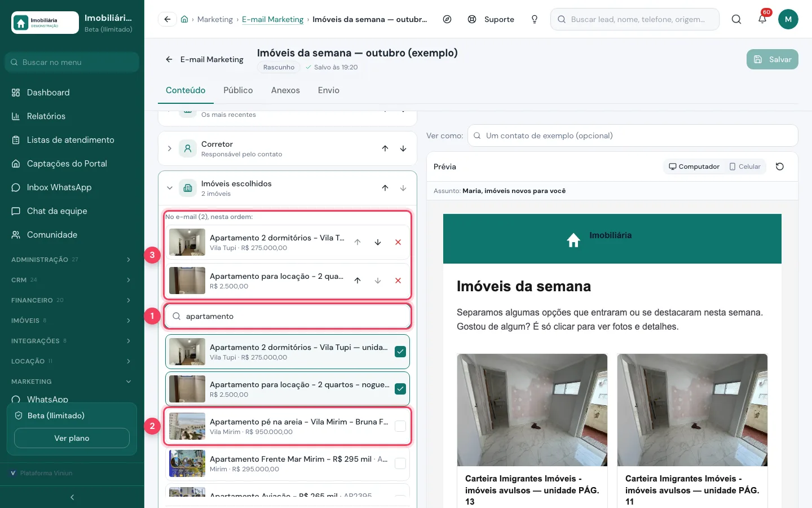Open the notifications bell
The width and height of the screenshot is (812, 508).
coord(762,19)
